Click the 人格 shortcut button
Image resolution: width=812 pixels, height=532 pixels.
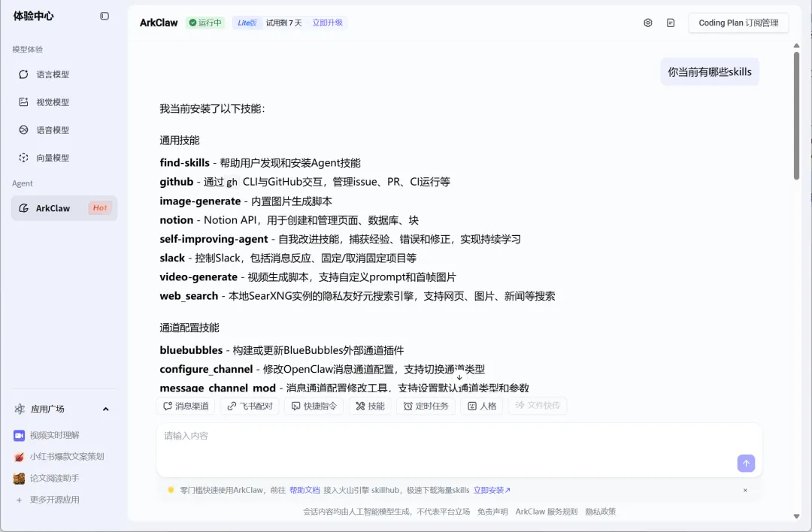[482, 407]
